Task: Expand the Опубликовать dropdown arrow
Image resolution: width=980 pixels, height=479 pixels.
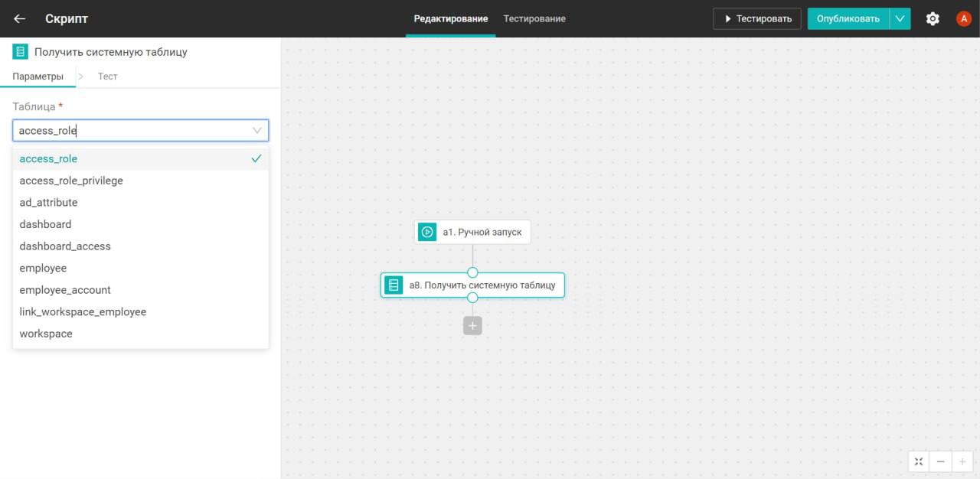Action: tap(900, 18)
